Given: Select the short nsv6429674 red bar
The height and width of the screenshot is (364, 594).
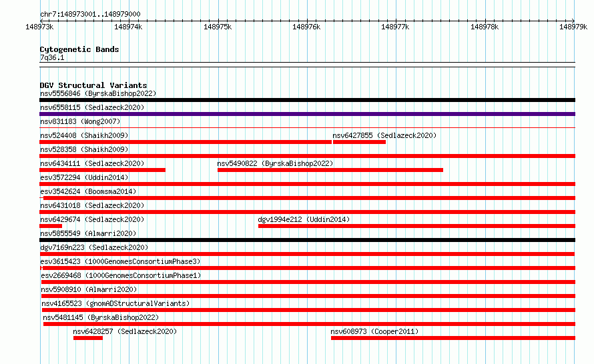Looking at the screenshot, I should 51,226.
